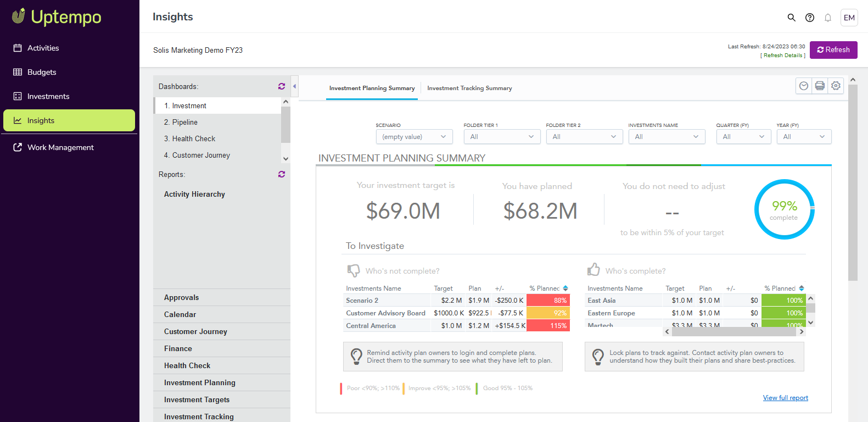Open the Folder Tier 1 dropdown
Screen dimensions: 868x422
pos(502,137)
